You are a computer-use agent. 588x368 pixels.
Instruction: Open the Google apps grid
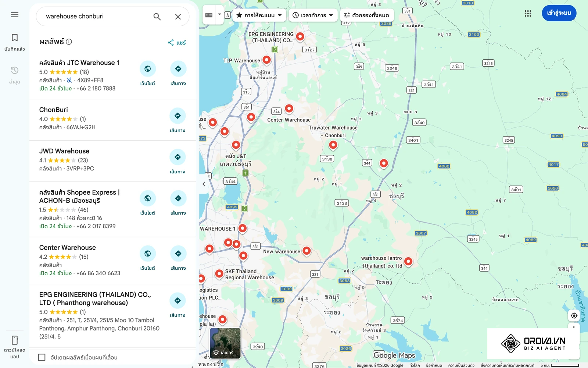coord(528,14)
